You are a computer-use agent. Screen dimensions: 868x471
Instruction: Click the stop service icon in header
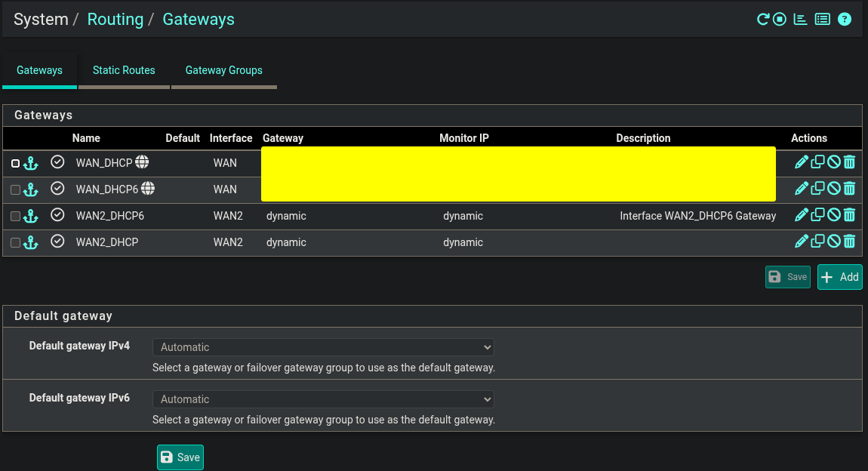click(780, 20)
